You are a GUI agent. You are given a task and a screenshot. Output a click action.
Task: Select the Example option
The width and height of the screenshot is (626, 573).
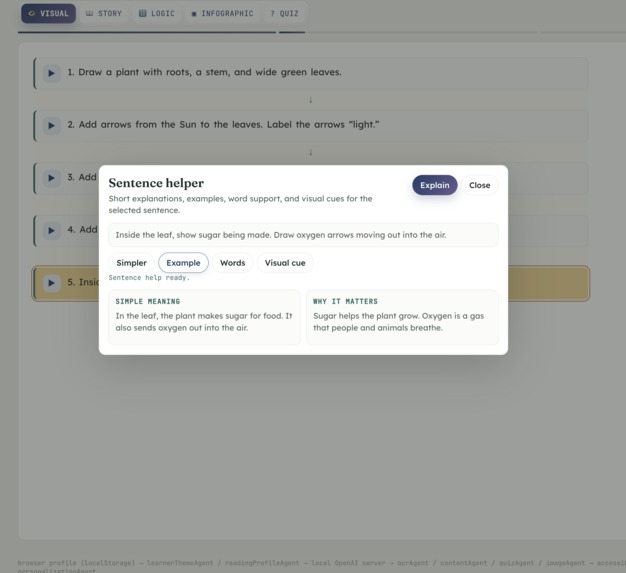(x=183, y=263)
